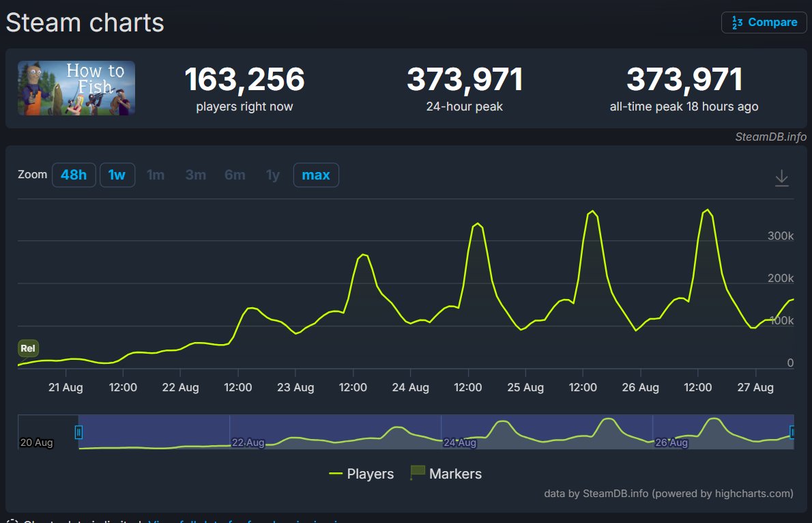The image size is (812, 523).
Task: Set chart zoom to 1w
Action: click(117, 175)
